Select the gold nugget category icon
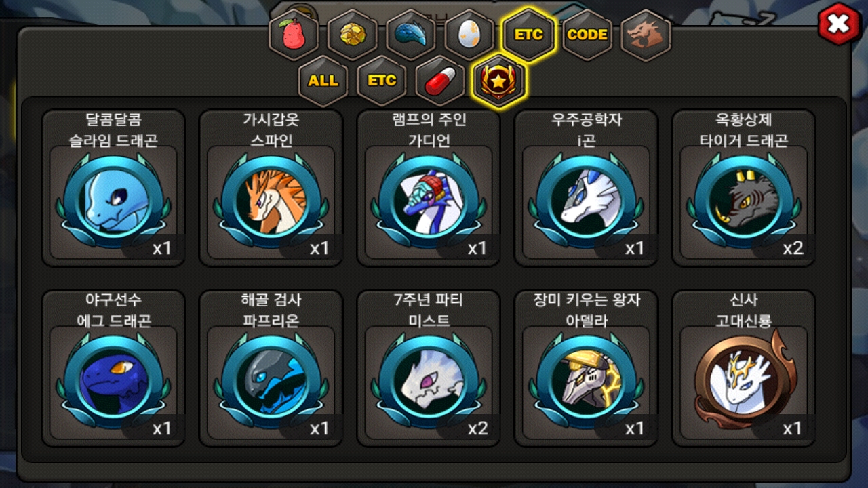Viewport: 868px width, 488px height. pos(353,35)
